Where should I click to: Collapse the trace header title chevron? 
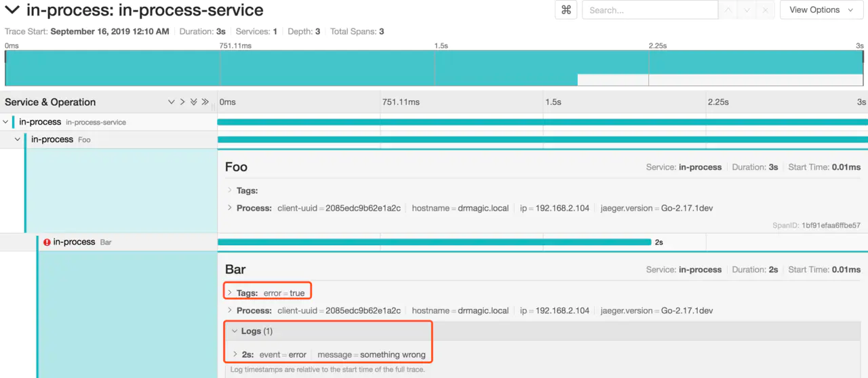tap(12, 10)
